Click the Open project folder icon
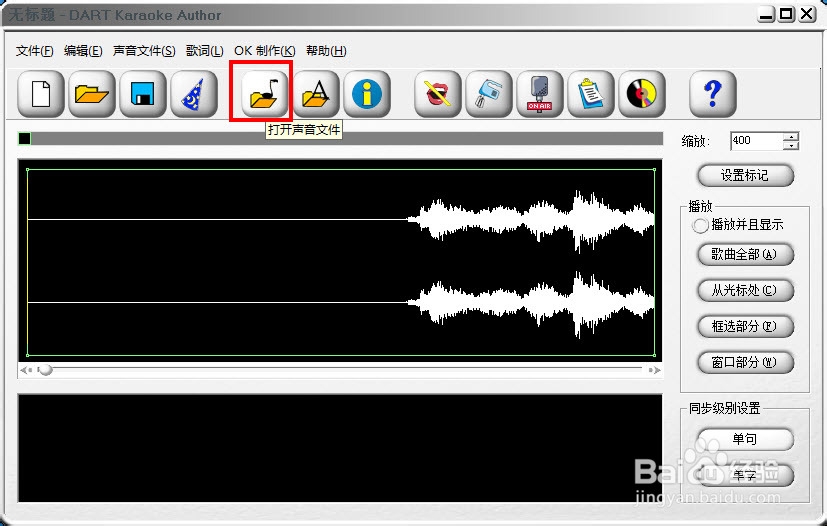The height and width of the screenshot is (526, 827). point(92,93)
